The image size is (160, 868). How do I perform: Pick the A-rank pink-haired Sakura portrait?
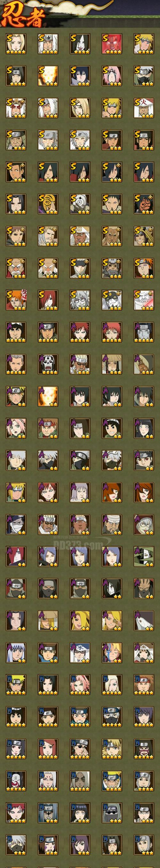tap(16, 428)
